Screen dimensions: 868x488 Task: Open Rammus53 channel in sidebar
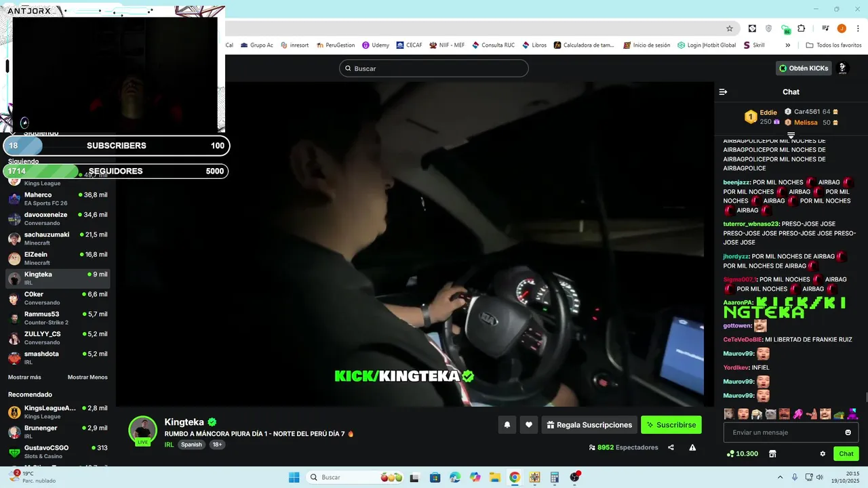tap(58, 318)
